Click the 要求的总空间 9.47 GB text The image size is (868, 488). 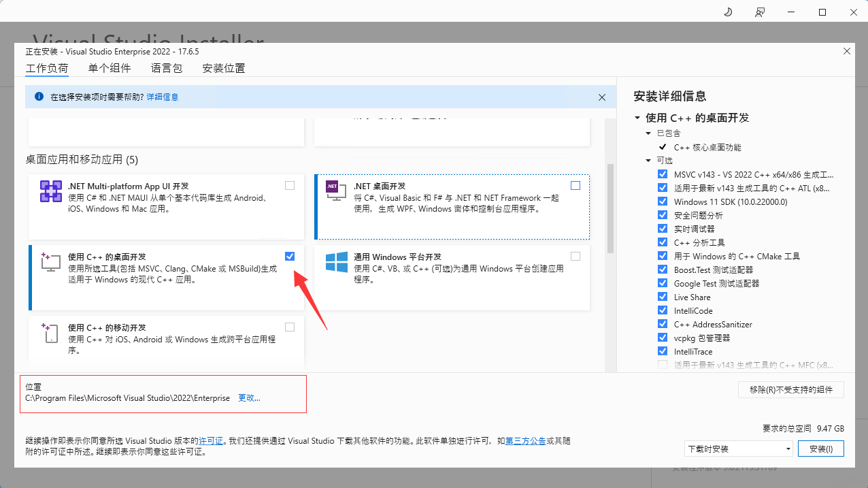pos(803,429)
